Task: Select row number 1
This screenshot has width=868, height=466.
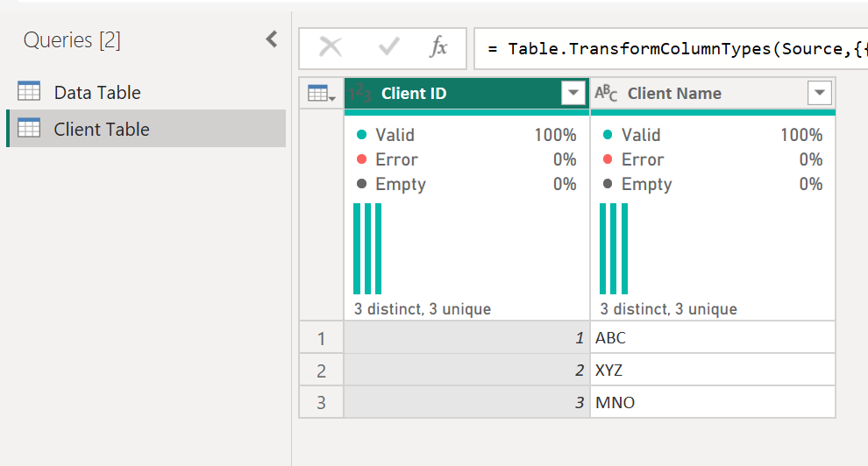Action: point(321,338)
